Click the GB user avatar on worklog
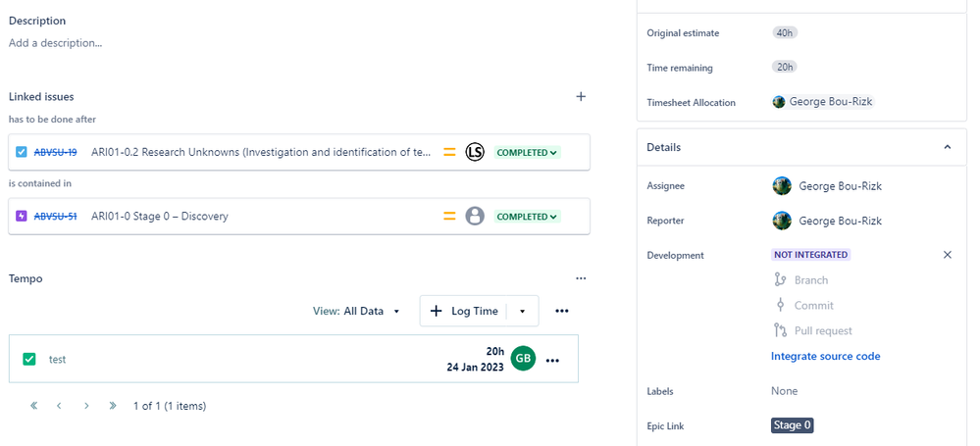The width and height of the screenshot is (980, 446). (523, 358)
